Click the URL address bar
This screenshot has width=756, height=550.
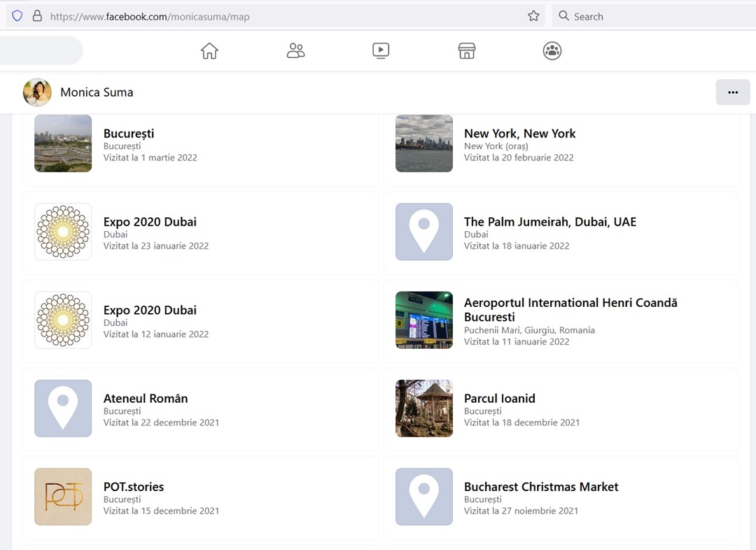coord(280,16)
